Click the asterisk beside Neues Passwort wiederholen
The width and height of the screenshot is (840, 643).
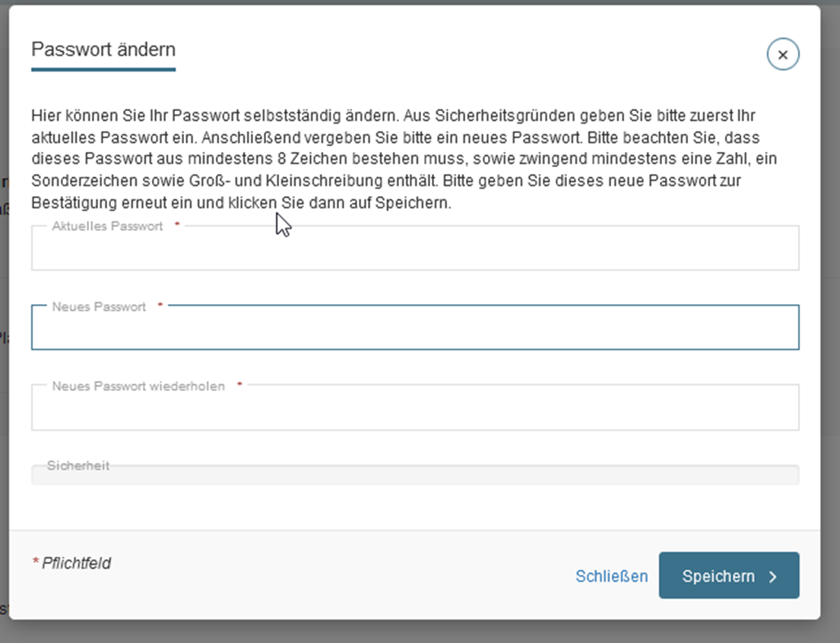pyautogui.click(x=239, y=384)
